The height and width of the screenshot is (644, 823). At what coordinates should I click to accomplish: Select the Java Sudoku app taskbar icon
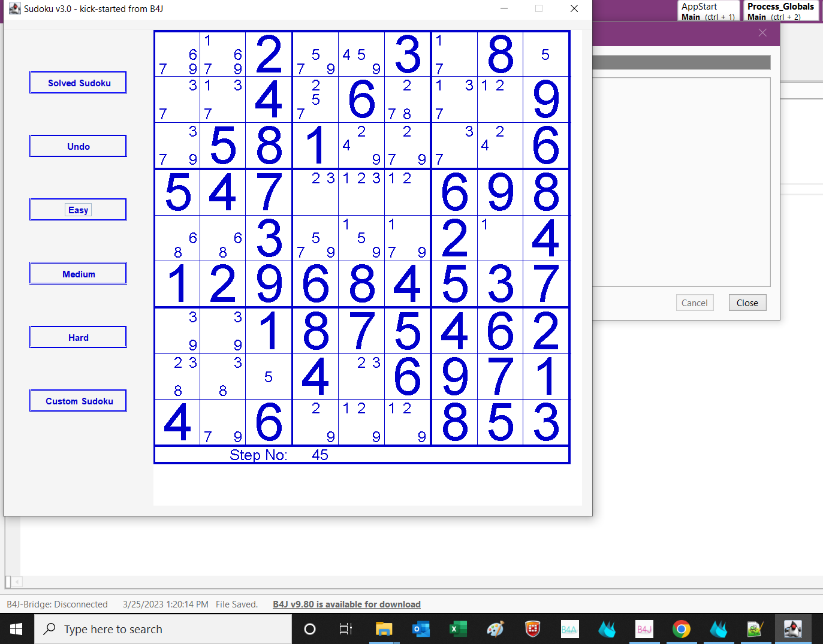click(792, 629)
